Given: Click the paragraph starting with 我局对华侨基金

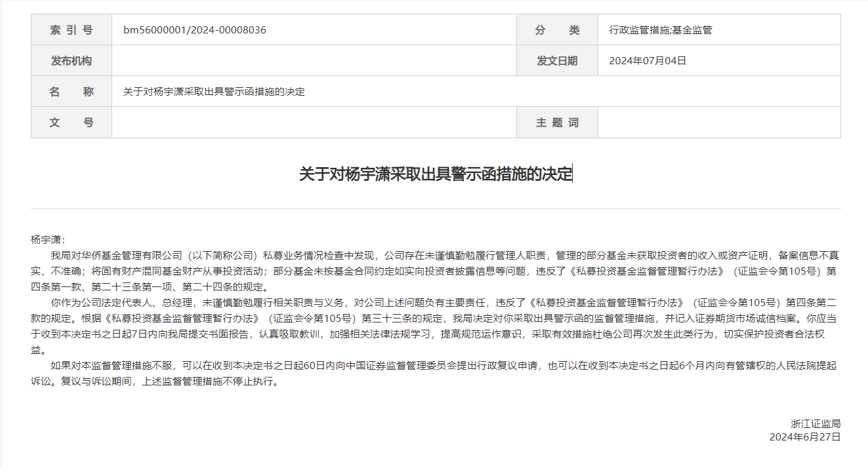Looking at the screenshot, I should pyautogui.click(x=436, y=271).
